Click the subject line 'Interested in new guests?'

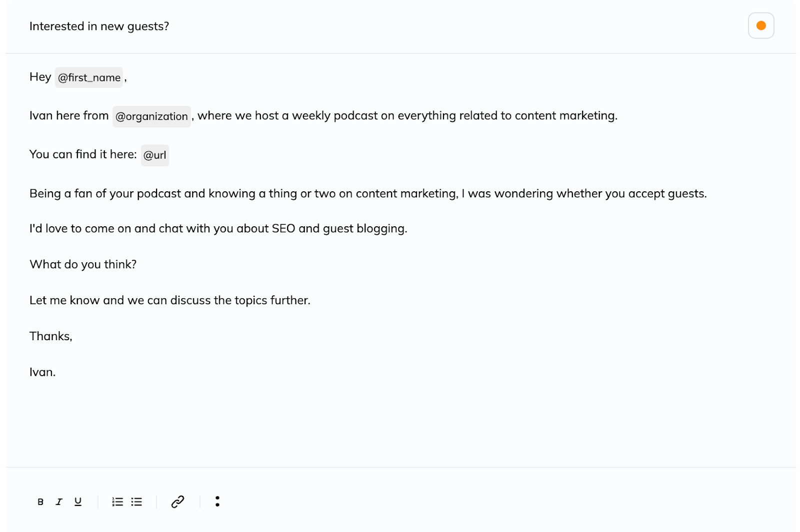tap(99, 26)
